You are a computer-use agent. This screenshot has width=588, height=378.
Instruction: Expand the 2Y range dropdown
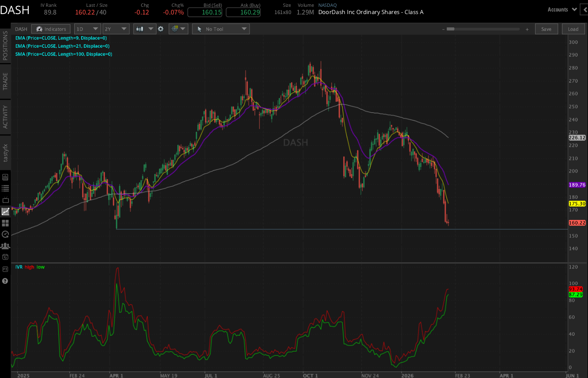pos(116,29)
